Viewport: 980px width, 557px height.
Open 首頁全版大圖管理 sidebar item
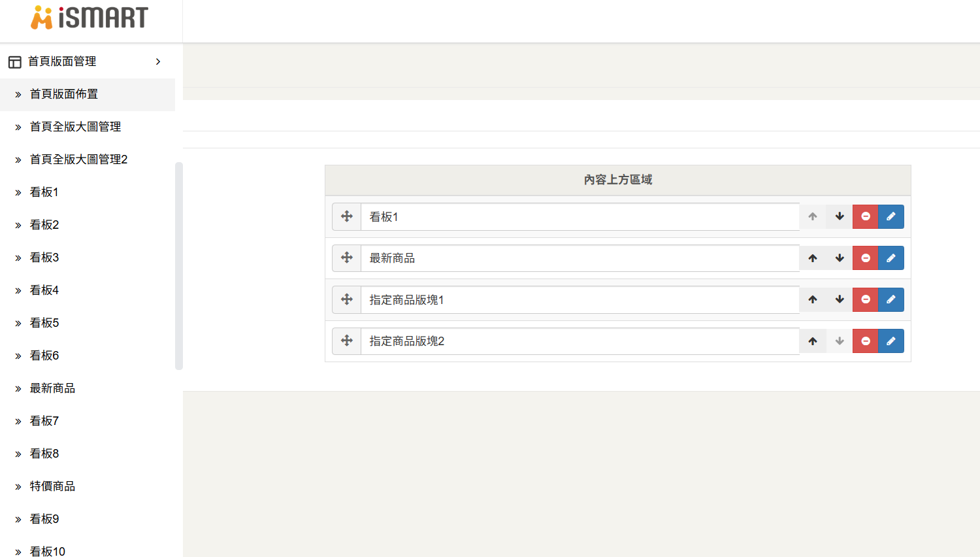pyautogui.click(x=88, y=127)
